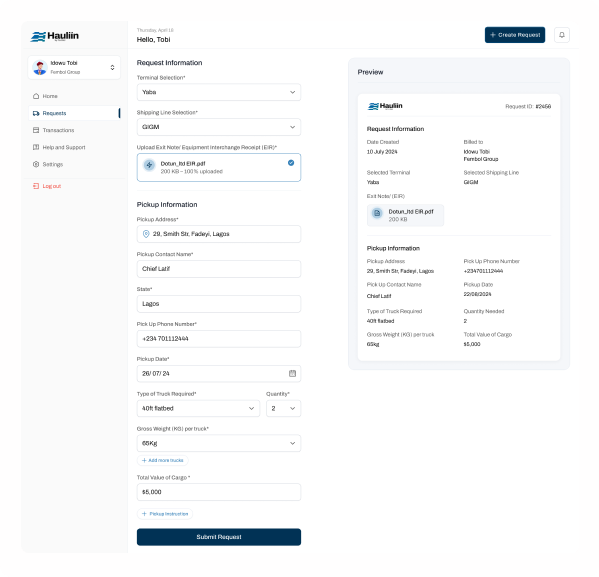Open the Type of Truck Required dropdown
This screenshot has height=577, width=599.
click(x=198, y=408)
